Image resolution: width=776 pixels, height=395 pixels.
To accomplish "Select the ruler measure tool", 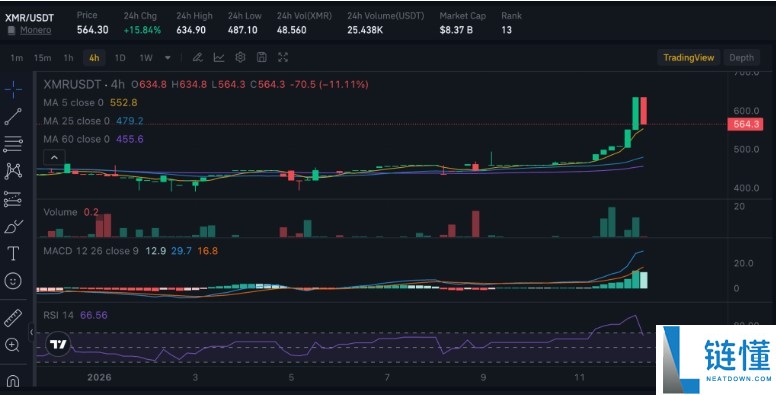I will (x=13, y=318).
